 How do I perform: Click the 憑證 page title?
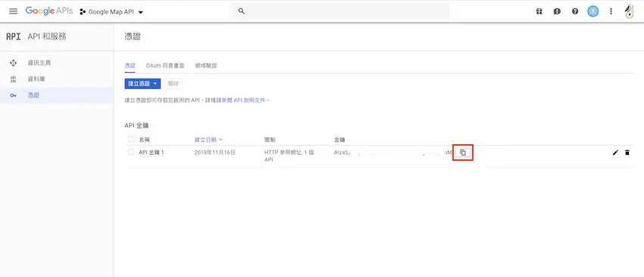(133, 36)
